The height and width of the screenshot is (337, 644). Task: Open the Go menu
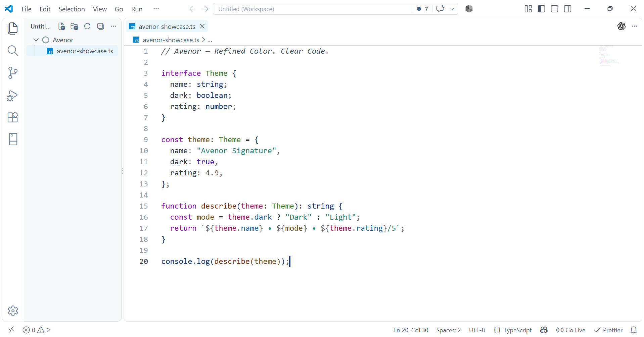point(119,9)
